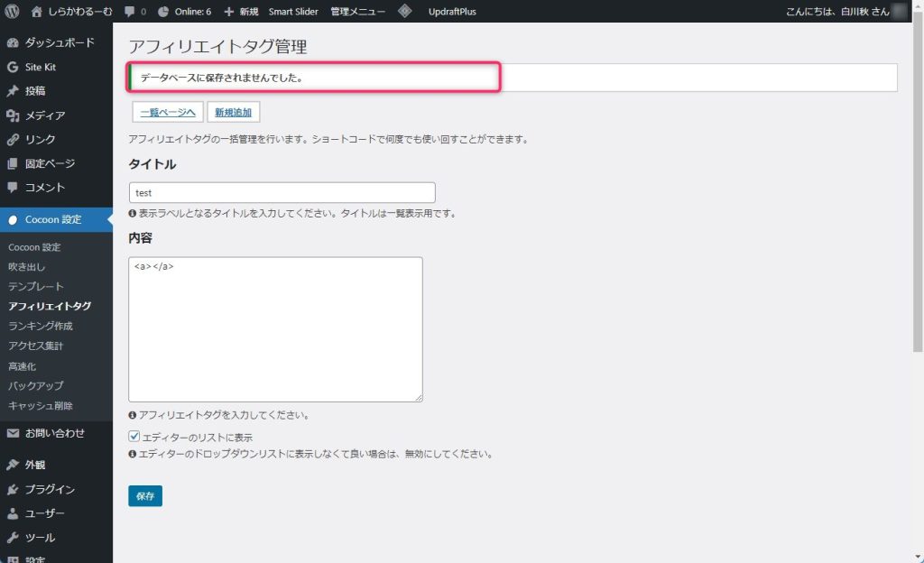Click the 一覧ページへ button
The image size is (924, 563).
[168, 112]
